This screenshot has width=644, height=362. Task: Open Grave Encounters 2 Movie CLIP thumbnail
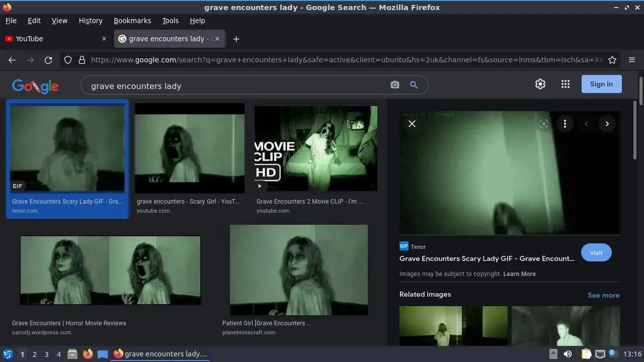click(x=316, y=148)
